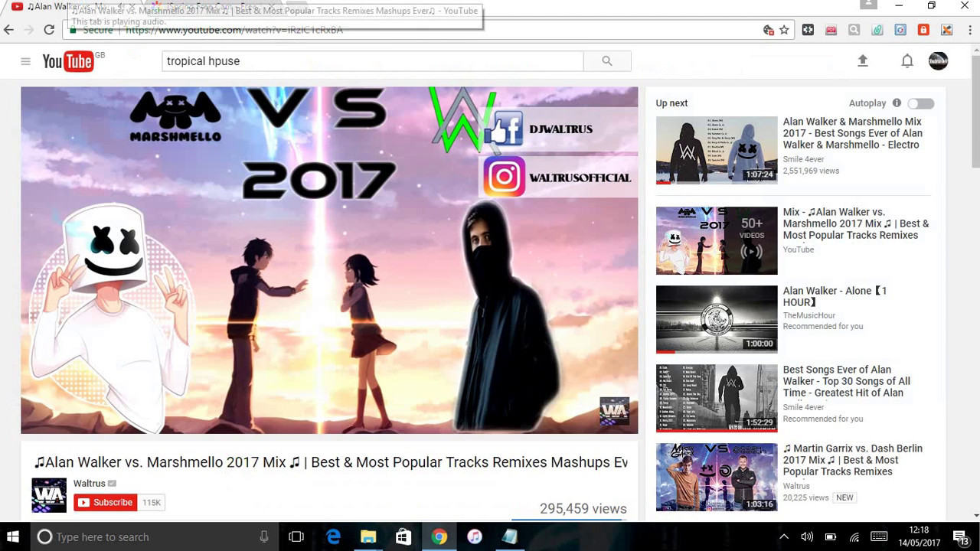Click the 1:03:16 Martin Garrix thumbnail
The image size is (980, 551).
(717, 477)
